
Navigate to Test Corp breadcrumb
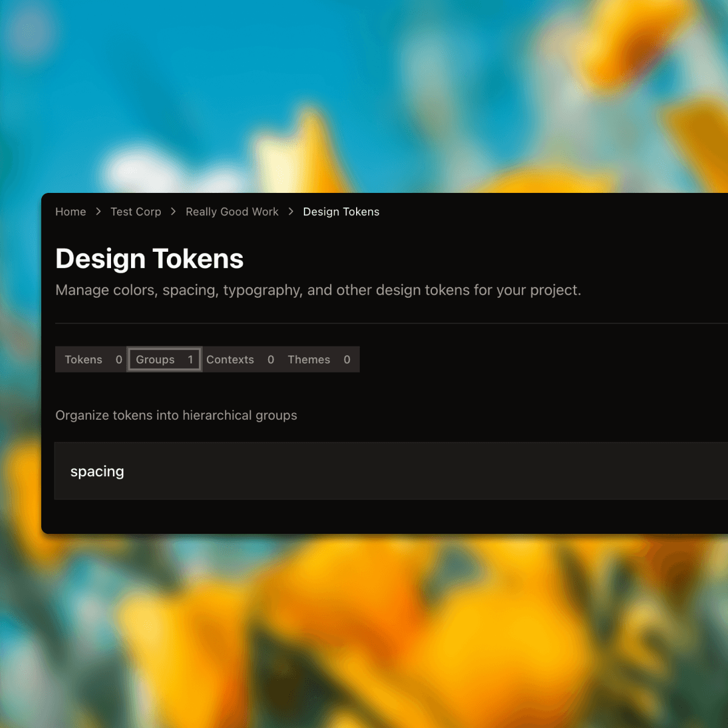(x=135, y=212)
